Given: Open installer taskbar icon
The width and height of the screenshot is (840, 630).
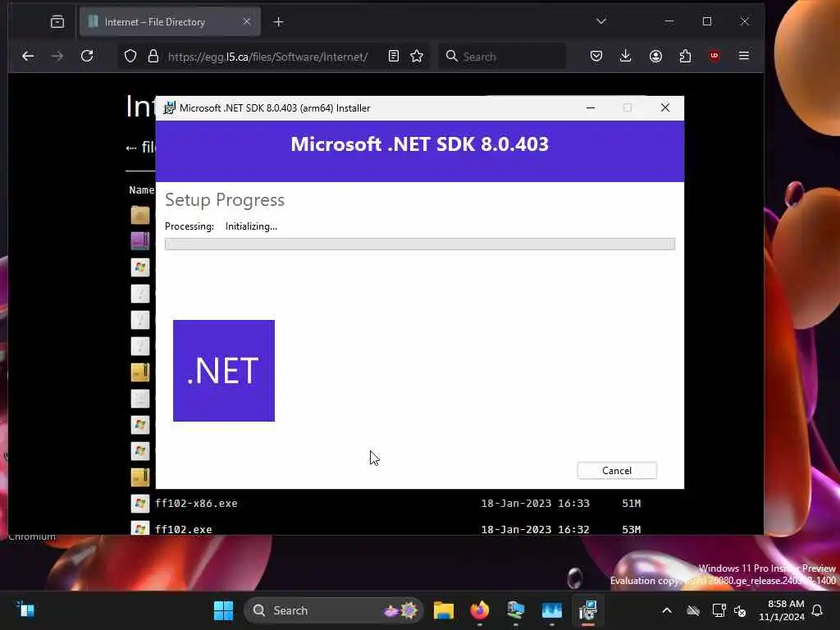Looking at the screenshot, I should coord(587,610).
